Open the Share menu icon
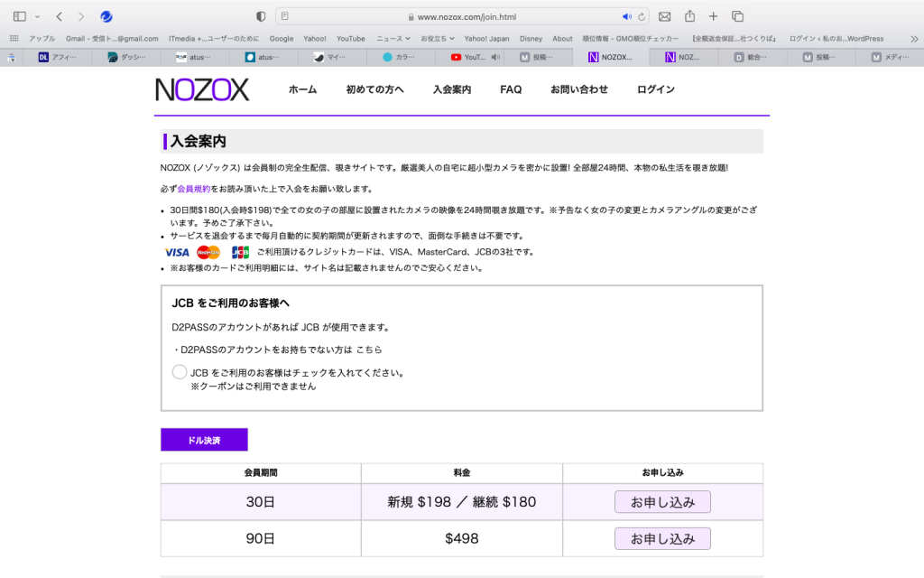The height and width of the screenshot is (578, 924). click(689, 16)
